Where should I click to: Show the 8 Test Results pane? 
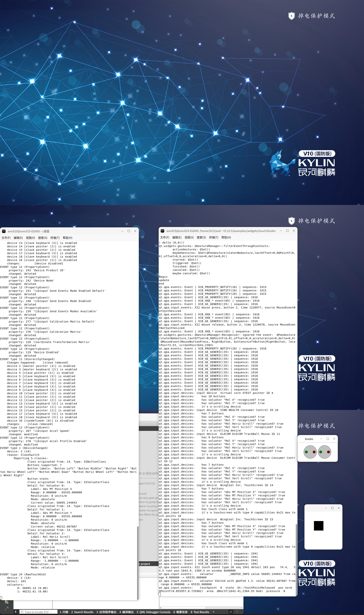200,612
